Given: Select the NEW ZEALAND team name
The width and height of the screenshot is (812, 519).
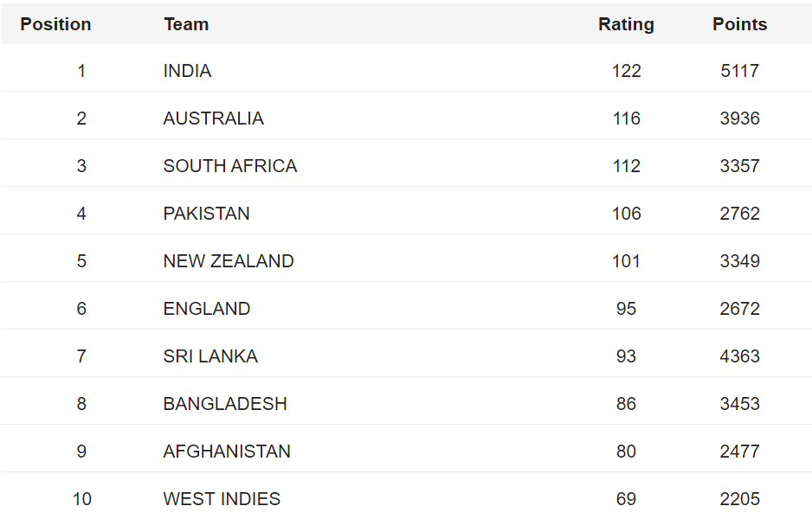Looking at the screenshot, I should click(229, 261).
